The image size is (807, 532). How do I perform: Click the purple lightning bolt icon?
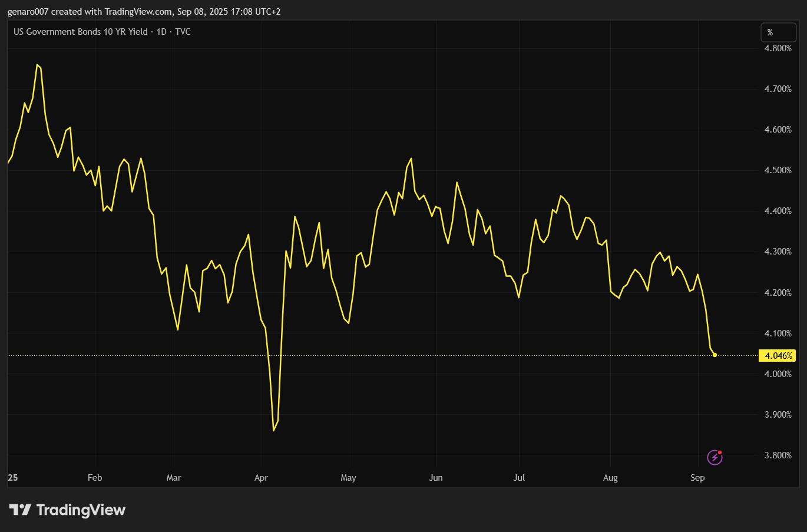click(x=715, y=457)
